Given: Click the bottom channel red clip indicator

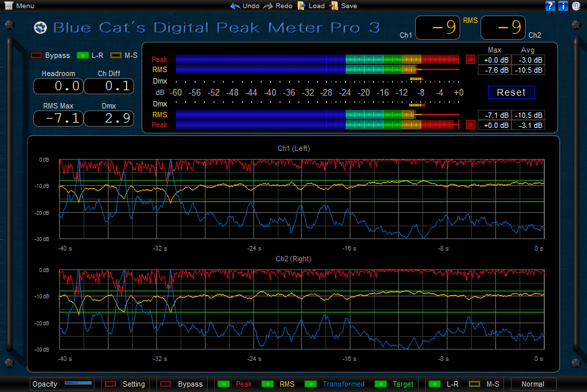Looking at the screenshot, I should click(470, 125).
